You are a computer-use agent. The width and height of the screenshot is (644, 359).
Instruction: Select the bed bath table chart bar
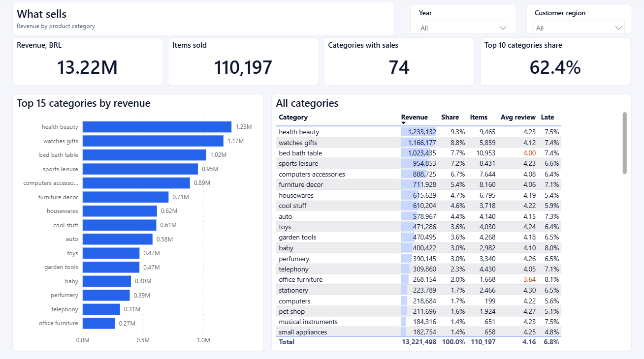[x=144, y=155]
